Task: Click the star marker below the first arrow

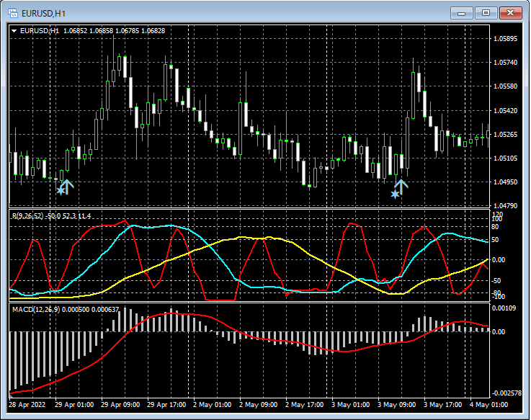Action: click(x=60, y=191)
